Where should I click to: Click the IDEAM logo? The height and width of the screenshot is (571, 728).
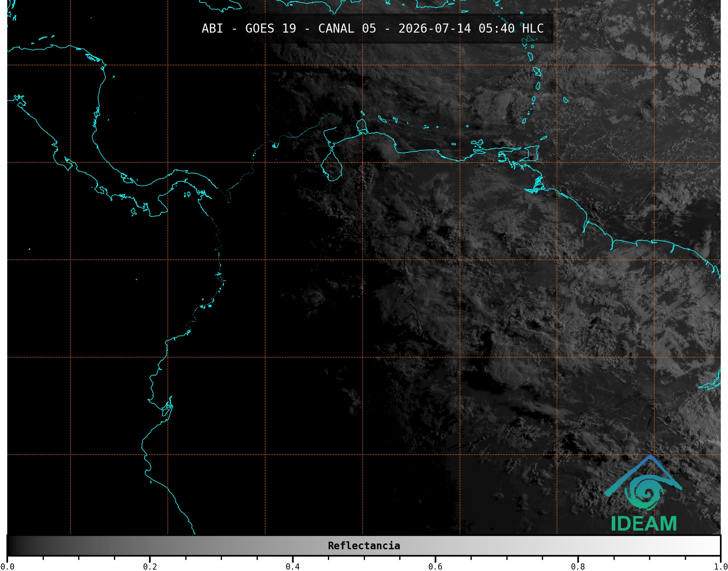(x=643, y=493)
